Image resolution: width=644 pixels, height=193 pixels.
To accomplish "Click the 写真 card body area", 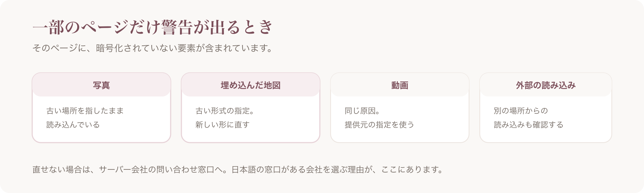I will (x=101, y=119).
